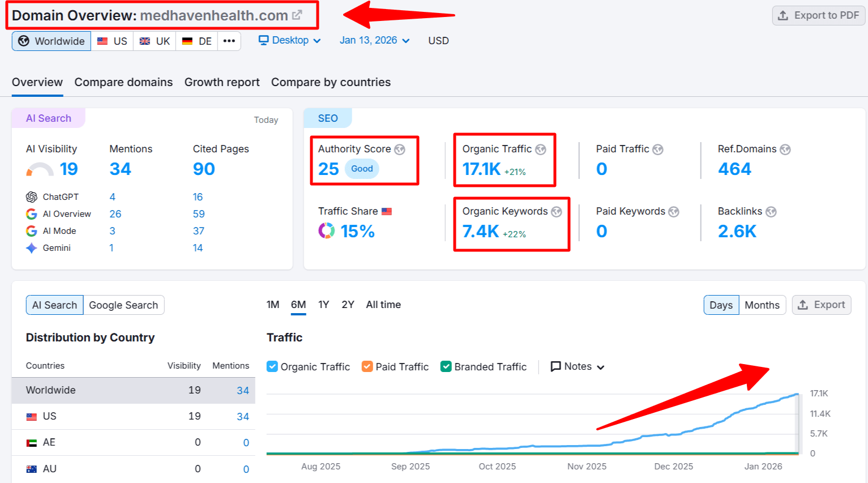Click the Organic Traffic info icon
The image size is (868, 483).
[x=540, y=149]
